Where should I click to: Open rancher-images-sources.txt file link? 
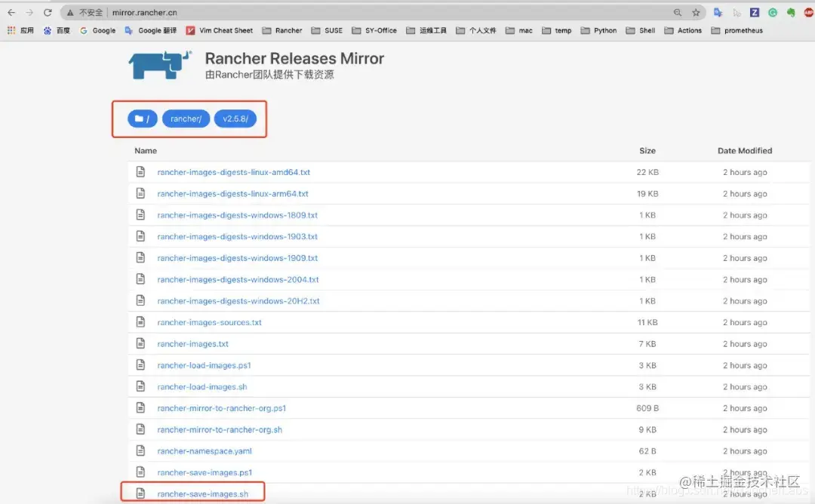pyautogui.click(x=210, y=322)
